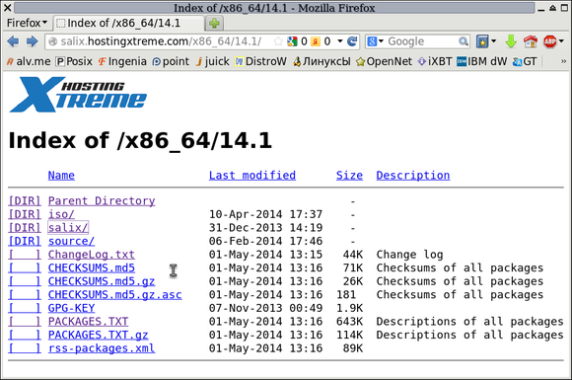Open the OpenNet bookmark
572x380 pixels.
point(384,61)
